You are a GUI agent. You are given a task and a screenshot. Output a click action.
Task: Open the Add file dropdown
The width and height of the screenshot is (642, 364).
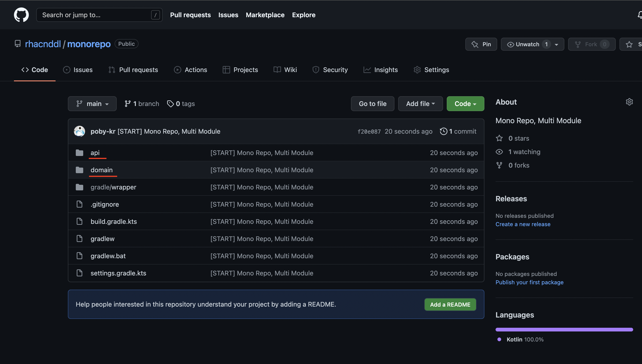420,103
